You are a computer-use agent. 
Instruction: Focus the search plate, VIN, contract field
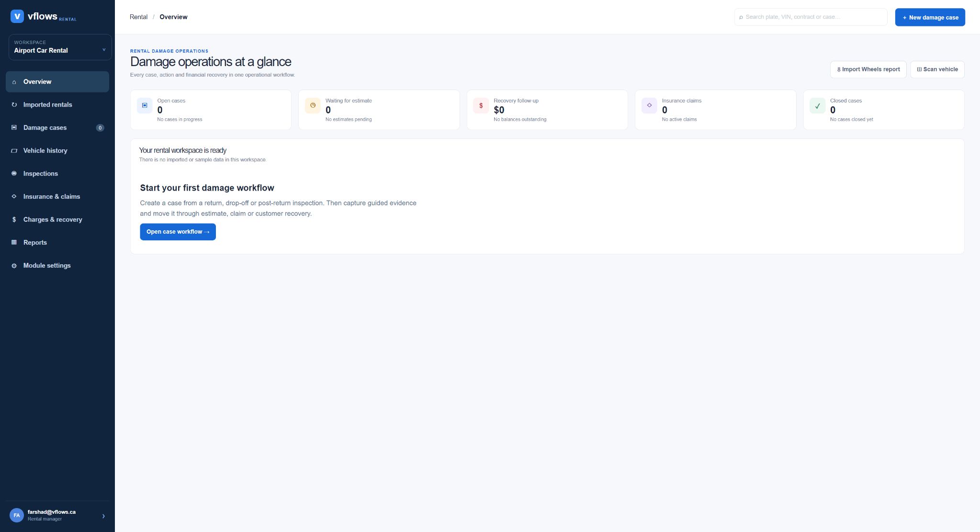coord(811,17)
